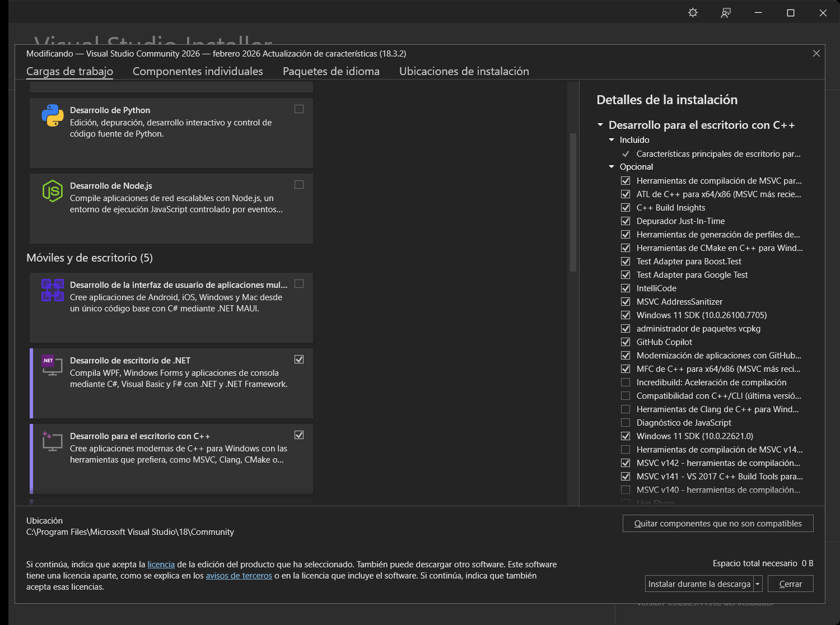Uncheck the IntelliCode component checkbox
840x625 pixels.
click(x=626, y=288)
